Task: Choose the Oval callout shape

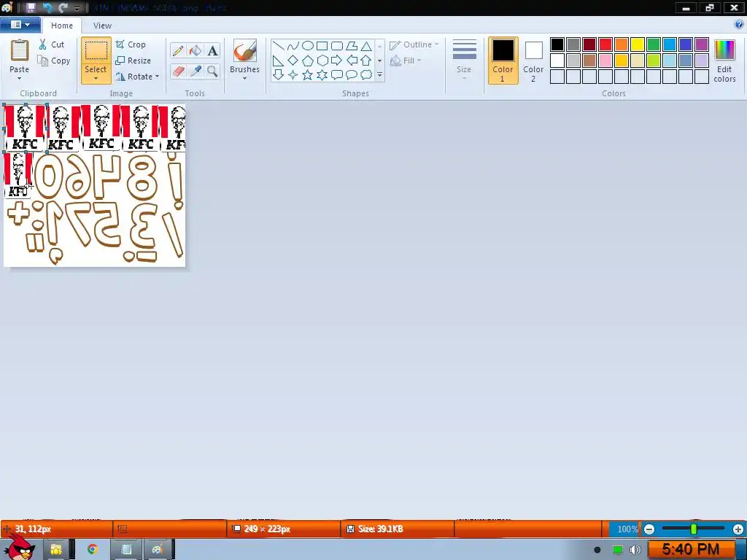Action: 352,75
